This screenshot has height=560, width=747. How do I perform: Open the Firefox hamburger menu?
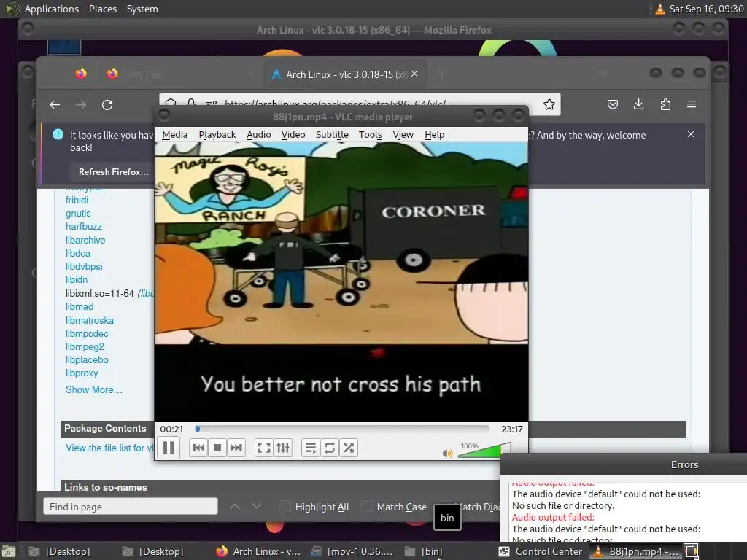point(692,104)
